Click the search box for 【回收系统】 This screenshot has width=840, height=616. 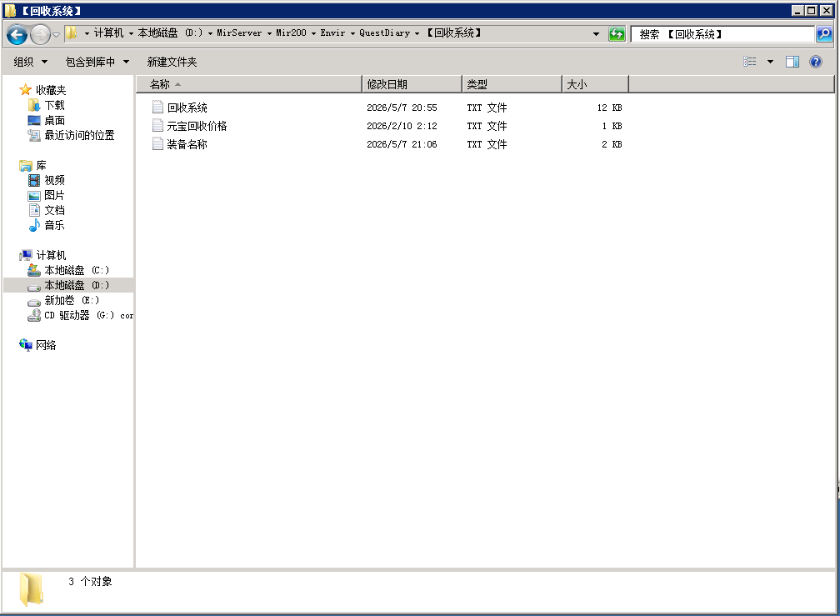coord(722,34)
